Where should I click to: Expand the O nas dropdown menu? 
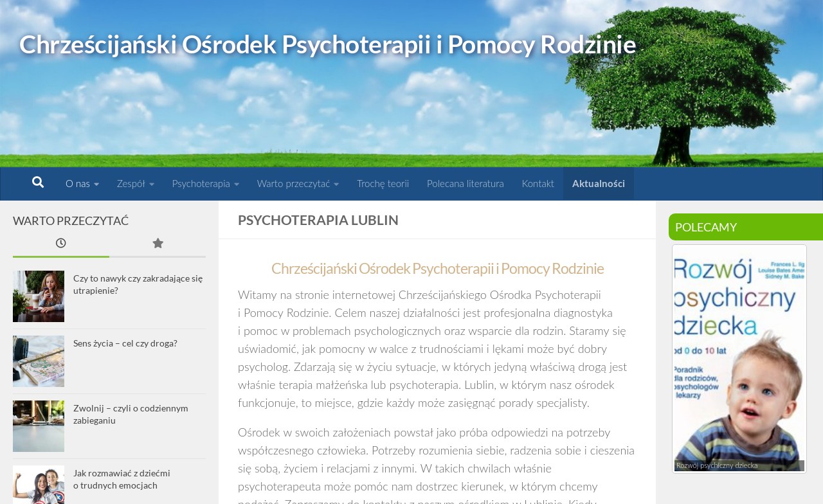[82, 184]
